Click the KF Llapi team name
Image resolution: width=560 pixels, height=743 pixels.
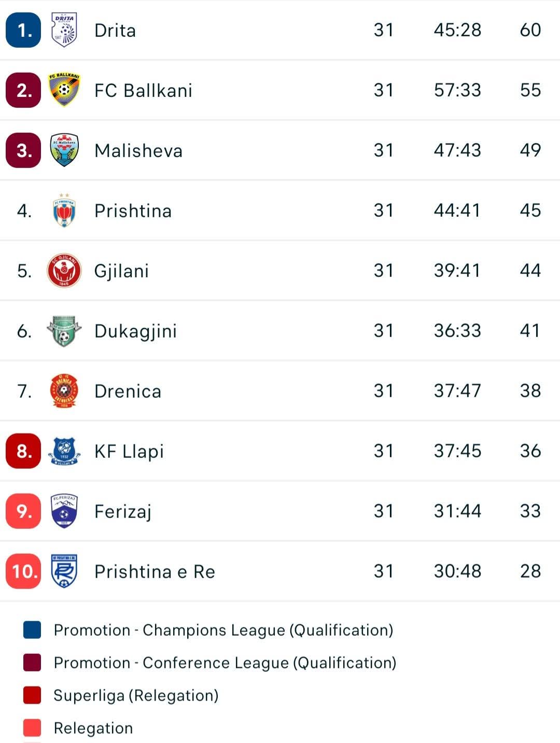[129, 452]
